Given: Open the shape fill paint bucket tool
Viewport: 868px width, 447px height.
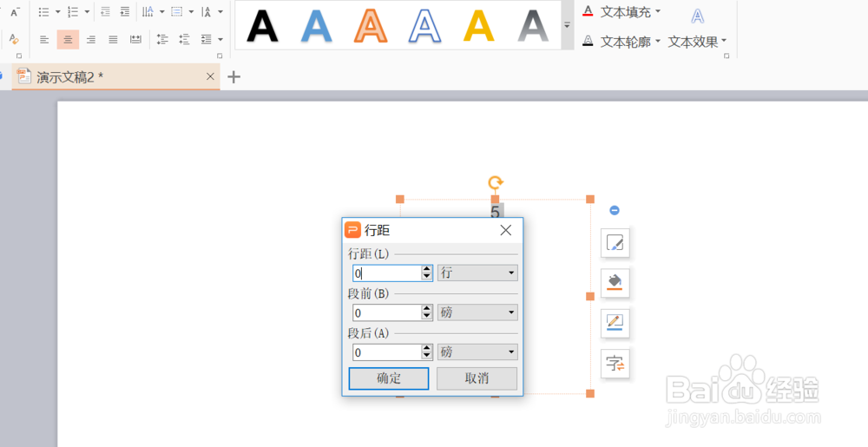Looking at the screenshot, I should 615,283.
